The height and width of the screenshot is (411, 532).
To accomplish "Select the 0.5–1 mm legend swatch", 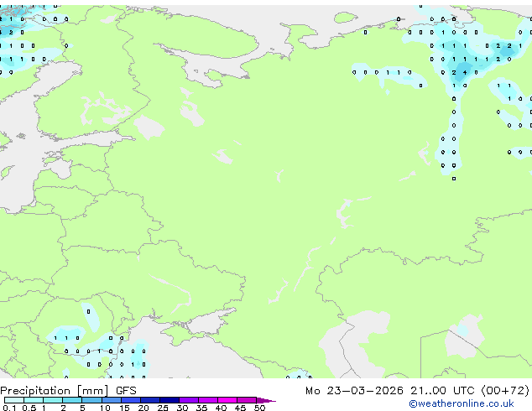I will (34, 400).
